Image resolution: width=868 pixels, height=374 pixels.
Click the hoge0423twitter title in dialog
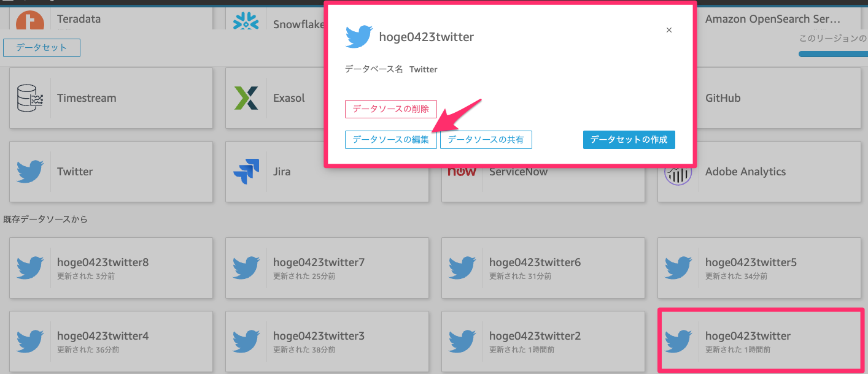(427, 37)
